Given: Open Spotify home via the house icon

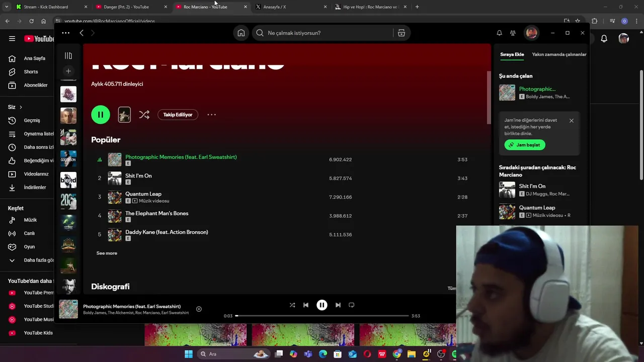Looking at the screenshot, I should tap(241, 33).
